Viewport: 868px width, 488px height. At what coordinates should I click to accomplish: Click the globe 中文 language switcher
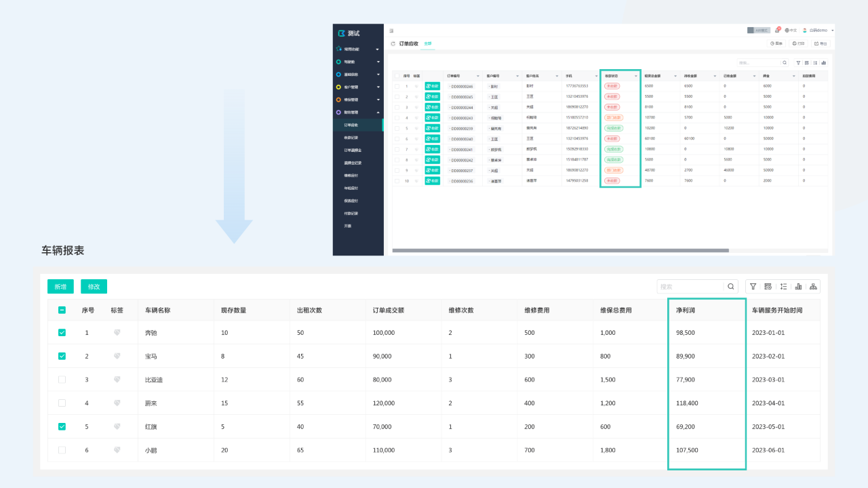tap(791, 30)
